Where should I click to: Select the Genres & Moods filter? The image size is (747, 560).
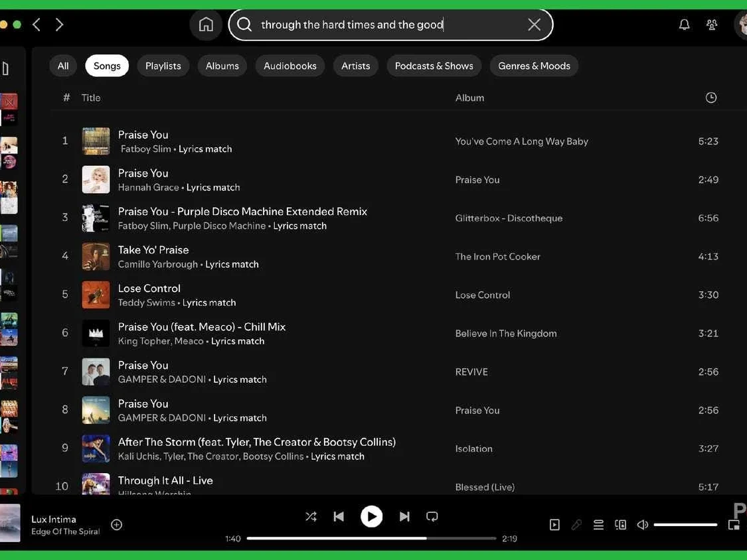pyautogui.click(x=534, y=66)
